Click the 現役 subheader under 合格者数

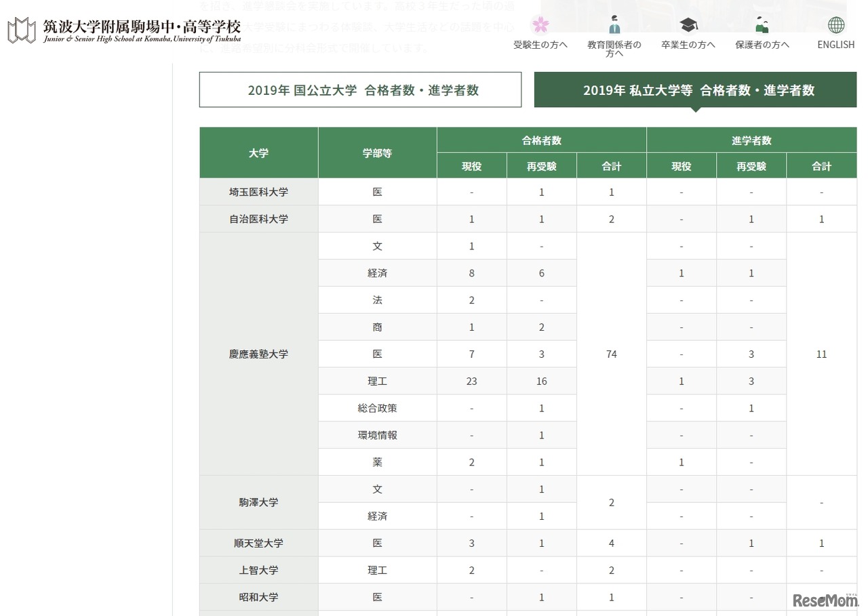(x=471, y=165)
